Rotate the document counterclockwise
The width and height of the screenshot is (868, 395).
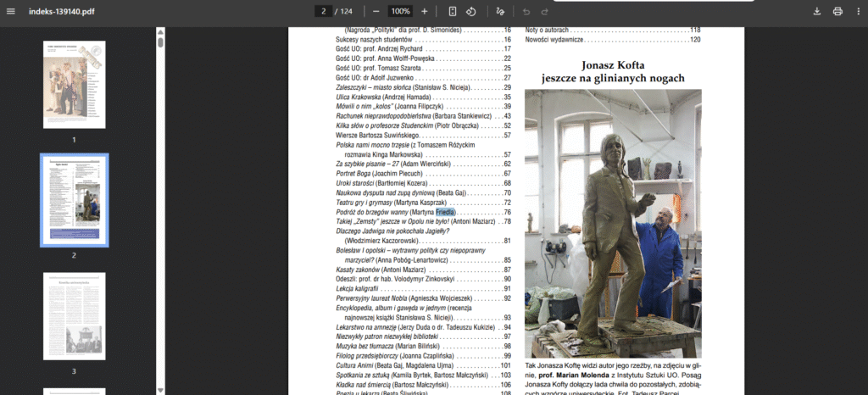point(471,11)
